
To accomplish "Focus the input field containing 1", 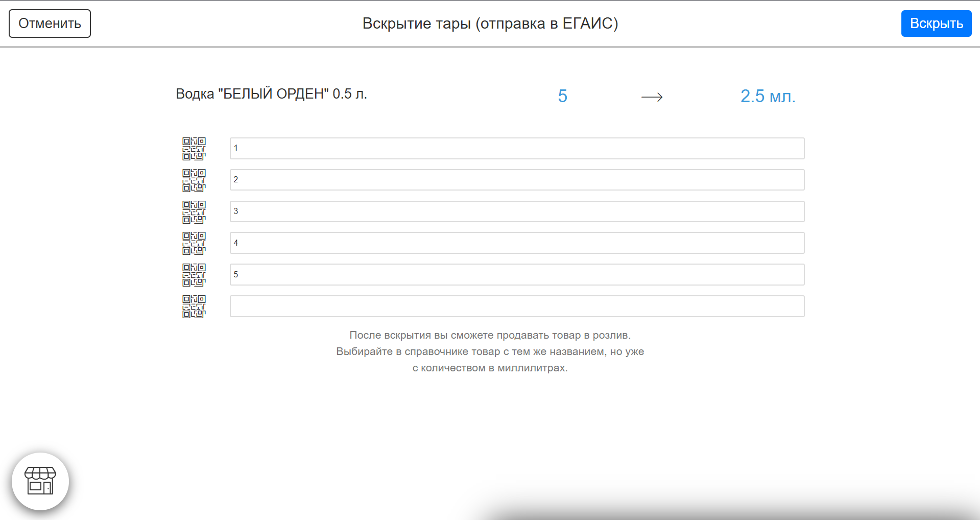I will [x=517, y=148].
